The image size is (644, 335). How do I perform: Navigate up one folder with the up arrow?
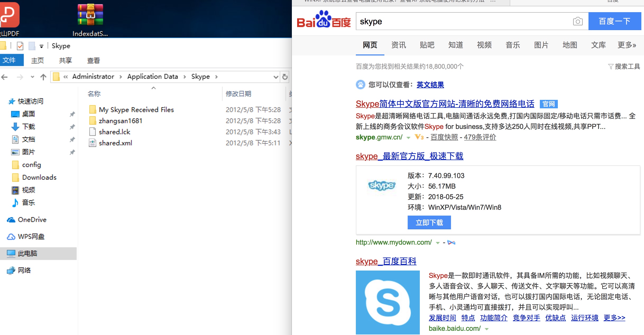[43, 77]
